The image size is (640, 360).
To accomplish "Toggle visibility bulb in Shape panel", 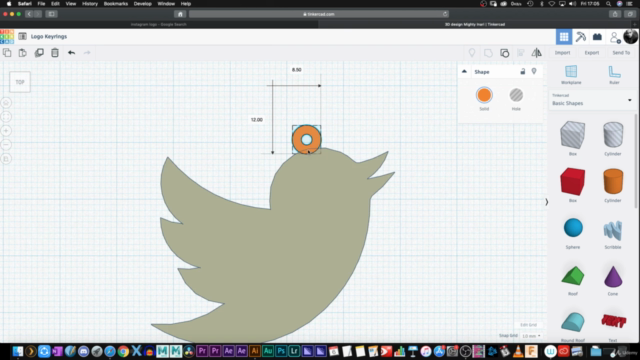I will (x=534, y=71).
